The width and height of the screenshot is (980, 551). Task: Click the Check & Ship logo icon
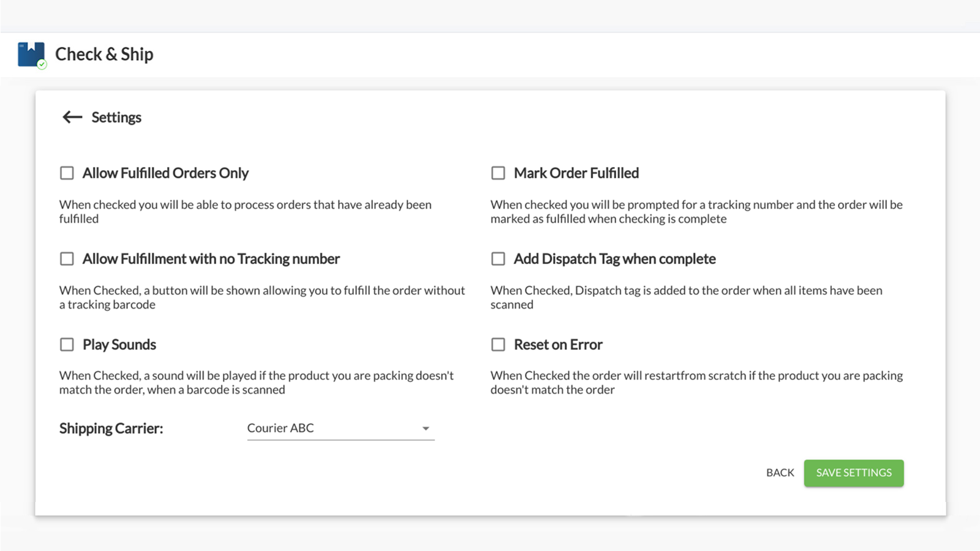[x=31, y=54]
